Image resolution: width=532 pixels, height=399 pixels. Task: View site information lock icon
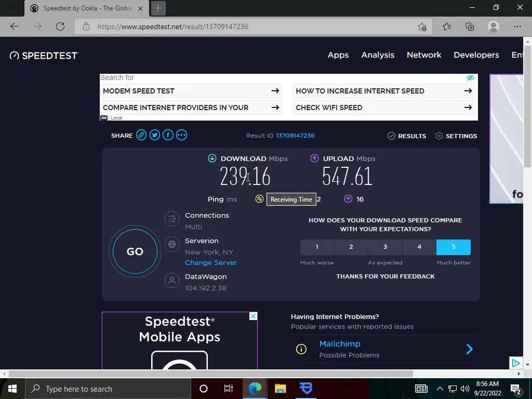pos(86,26)
